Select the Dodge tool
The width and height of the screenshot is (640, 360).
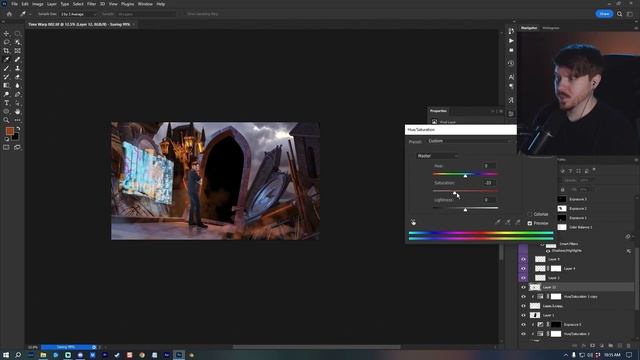point(6,94)
